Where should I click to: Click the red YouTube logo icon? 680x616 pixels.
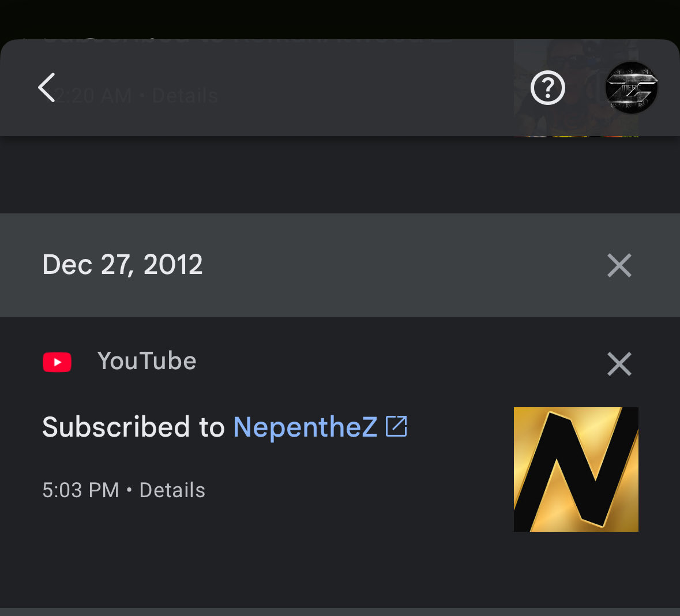(57, 362)
